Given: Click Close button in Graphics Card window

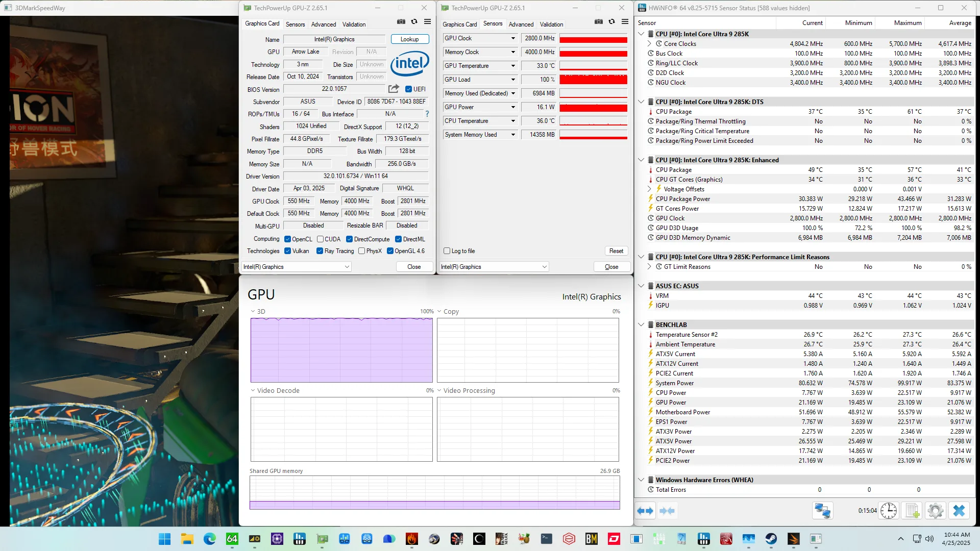Looking at the screenshot, I should (x=414, y=267).
